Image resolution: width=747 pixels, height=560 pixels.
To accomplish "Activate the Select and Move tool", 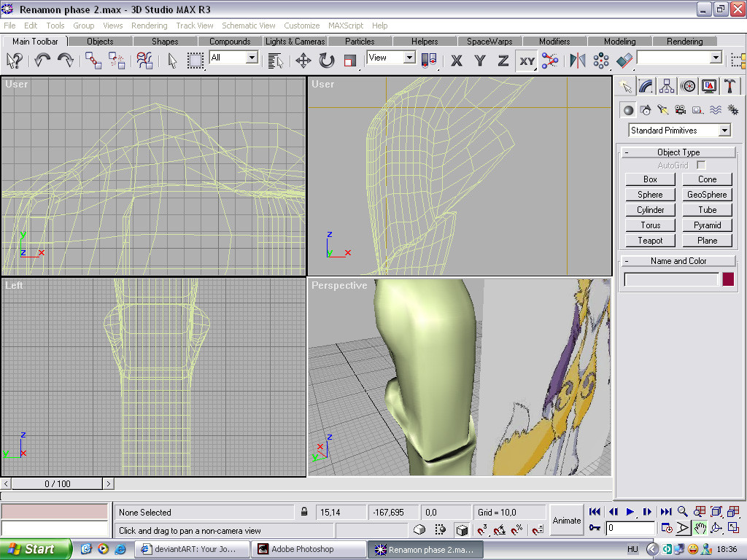I will (303, 61).
